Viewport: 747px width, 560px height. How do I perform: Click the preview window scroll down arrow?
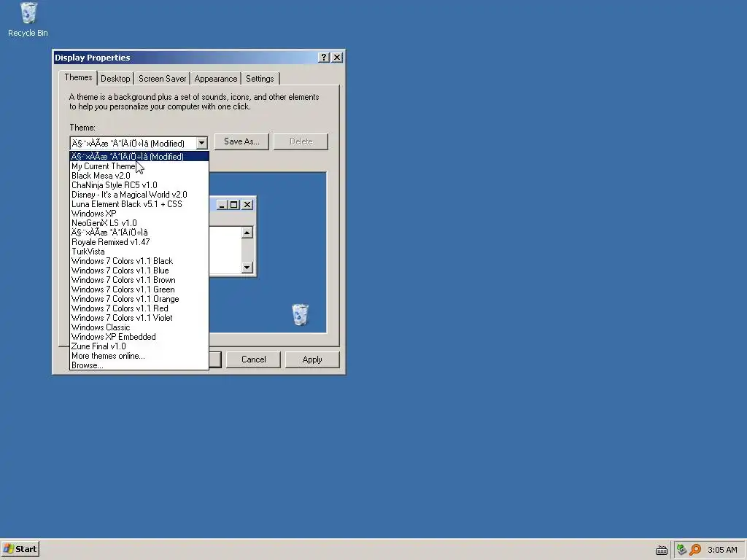[247, 267]
